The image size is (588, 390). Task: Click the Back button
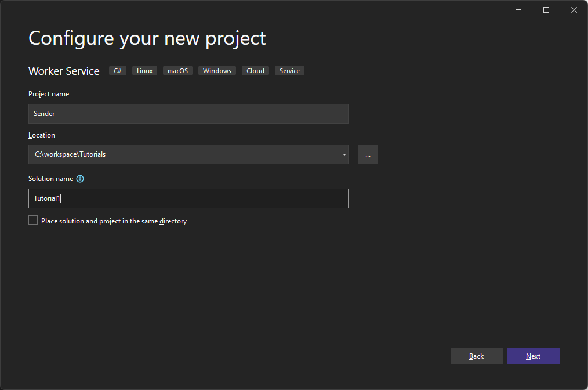coord(476,356)
